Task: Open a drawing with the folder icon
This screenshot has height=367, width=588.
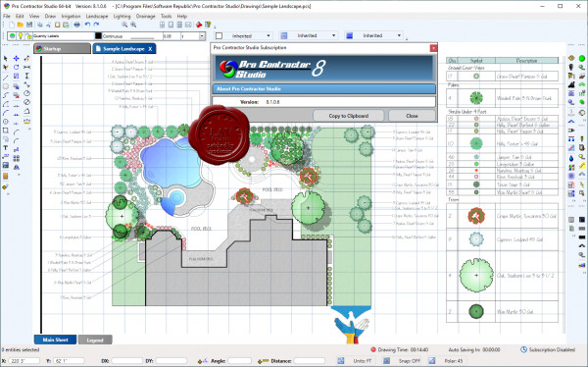Action: pyautogui.click(x=21, y=25)
